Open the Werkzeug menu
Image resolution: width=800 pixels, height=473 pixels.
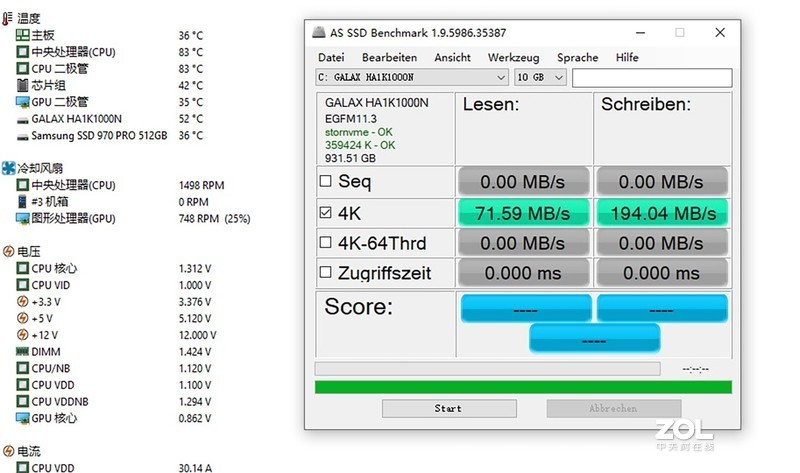point(513,58)
